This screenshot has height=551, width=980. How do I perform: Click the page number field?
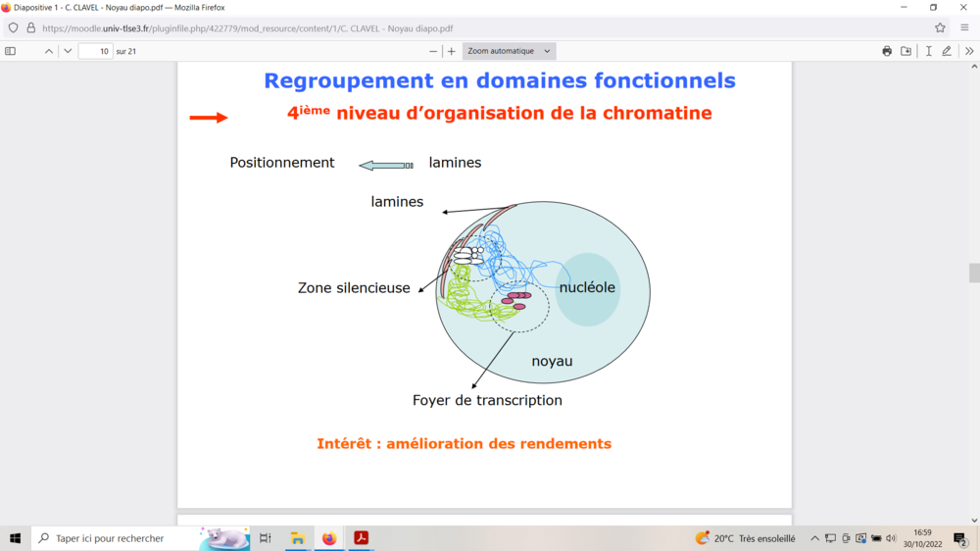tap(95, 51)
